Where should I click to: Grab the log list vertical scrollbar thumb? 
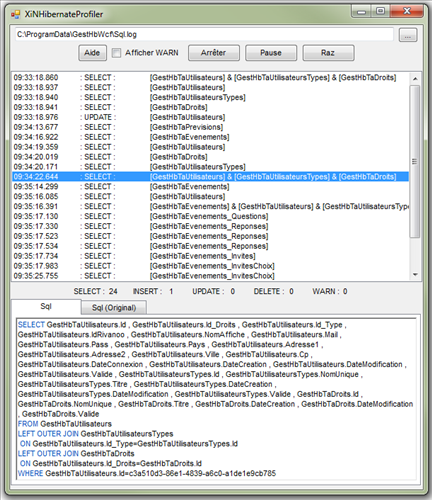[x=415, y=161]
